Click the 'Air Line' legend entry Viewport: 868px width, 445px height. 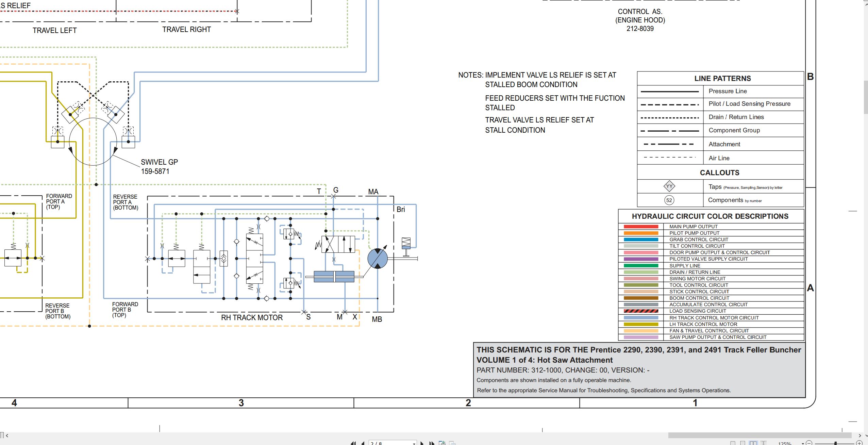coord(719,158)
